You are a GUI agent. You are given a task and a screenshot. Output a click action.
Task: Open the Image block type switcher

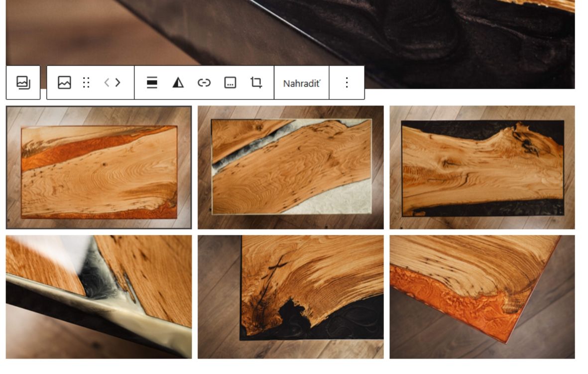click(65, 83)
